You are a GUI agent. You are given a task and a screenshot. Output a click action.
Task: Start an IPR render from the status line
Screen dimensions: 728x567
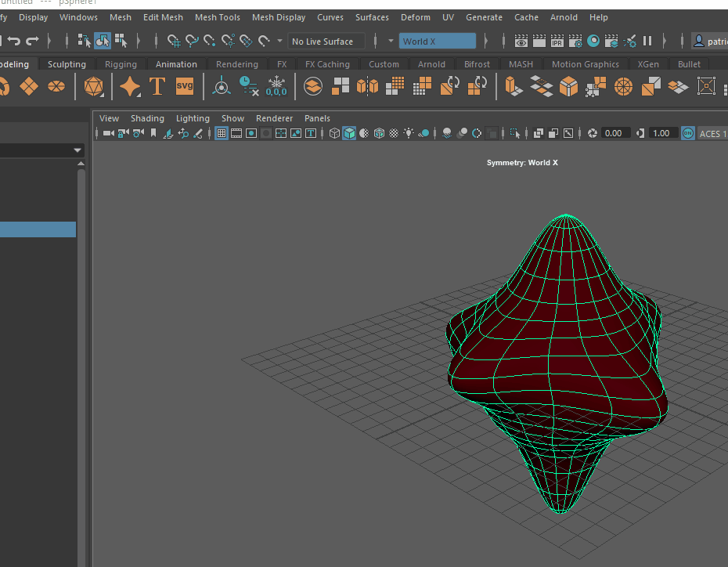pyautogui.click(x=556, y=42)
